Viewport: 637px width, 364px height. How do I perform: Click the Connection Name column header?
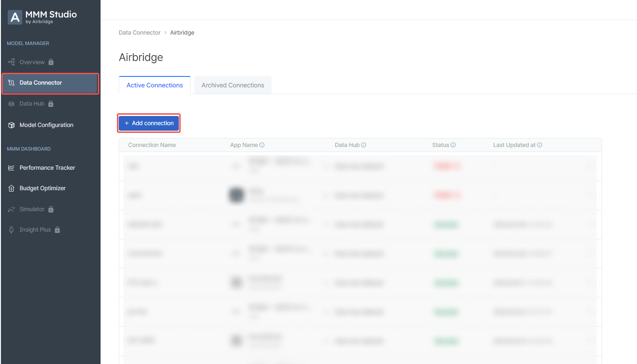coord(152,145)
